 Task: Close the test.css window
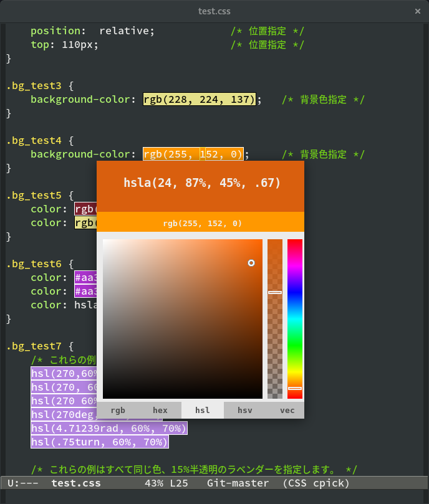[x=417, y=11]
